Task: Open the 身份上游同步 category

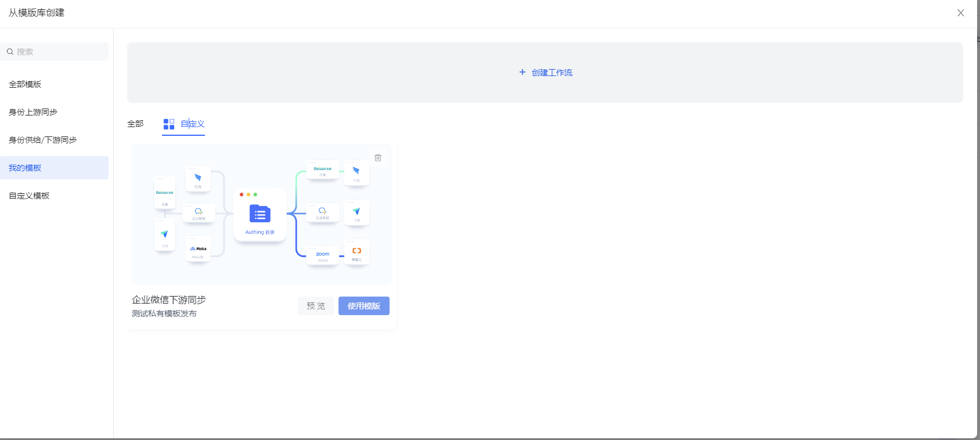Action: tap(33, 112)
